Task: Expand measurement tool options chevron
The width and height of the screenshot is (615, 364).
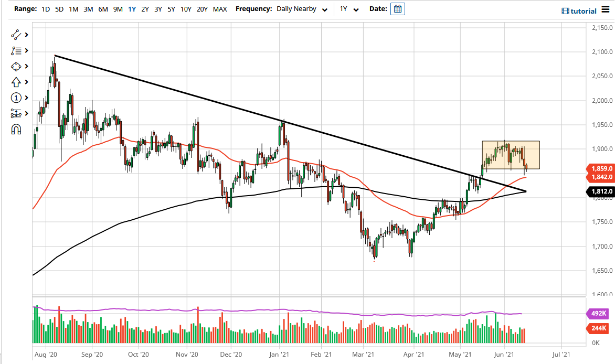Action: coord(27,113)
